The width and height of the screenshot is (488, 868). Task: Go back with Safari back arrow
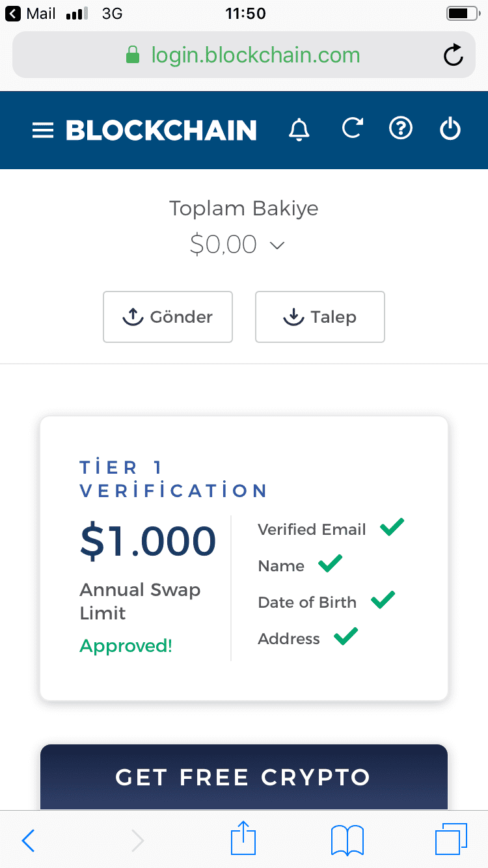pyautogui.click(x=28, y=841)
